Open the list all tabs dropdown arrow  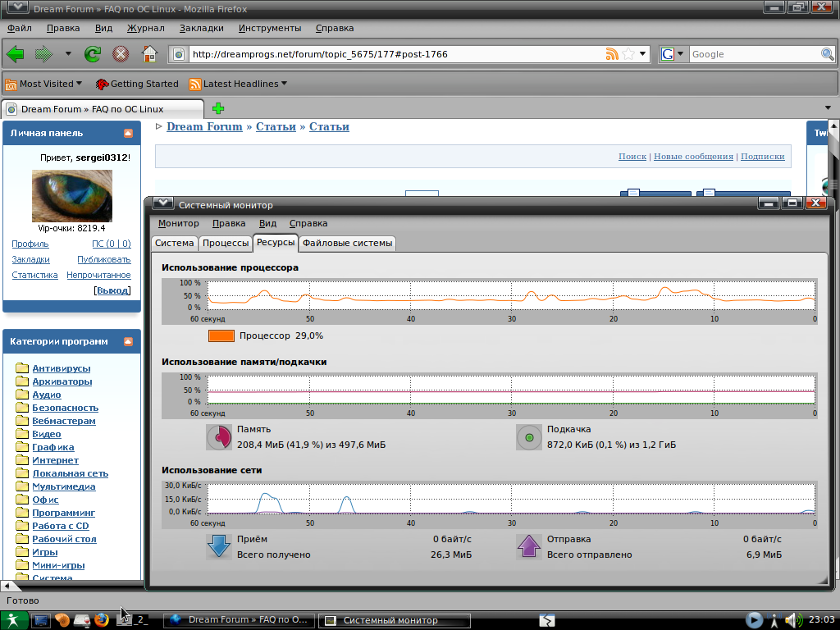click(828, 107)
